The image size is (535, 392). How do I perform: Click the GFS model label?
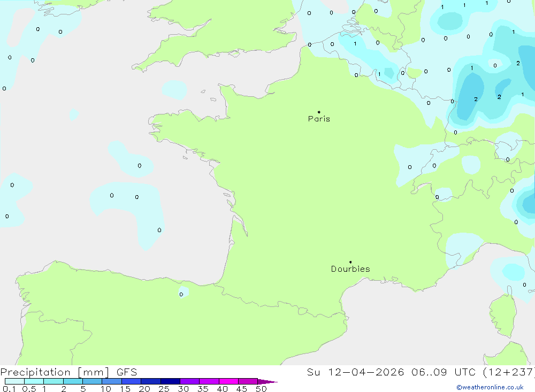127,372
